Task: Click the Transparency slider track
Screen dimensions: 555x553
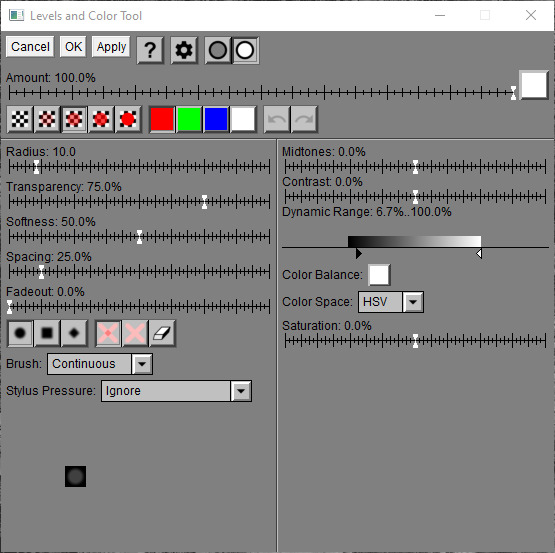Action: click(x=139, y=201)
